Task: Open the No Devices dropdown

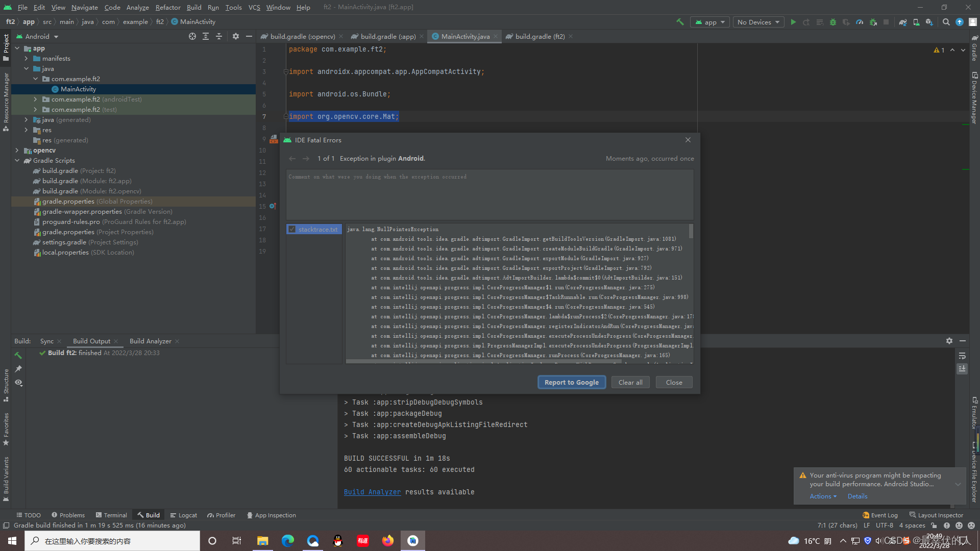Action: click(x=758, y=22)
